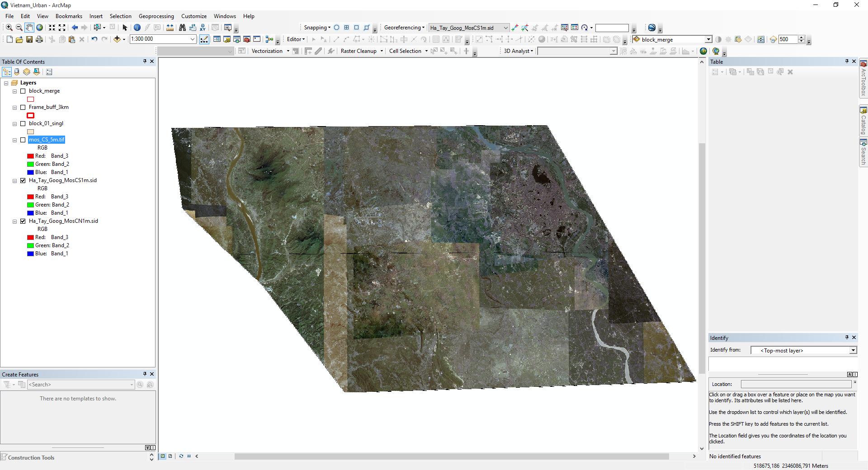Open georeferencing layer dropdown Ha_Tay_Goog_MosCS1m.sid

(x=505, y=28)
